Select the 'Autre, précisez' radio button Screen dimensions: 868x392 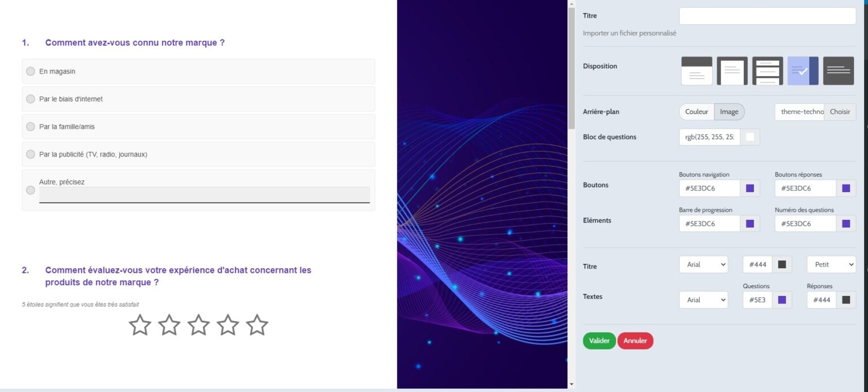[31, 190]
